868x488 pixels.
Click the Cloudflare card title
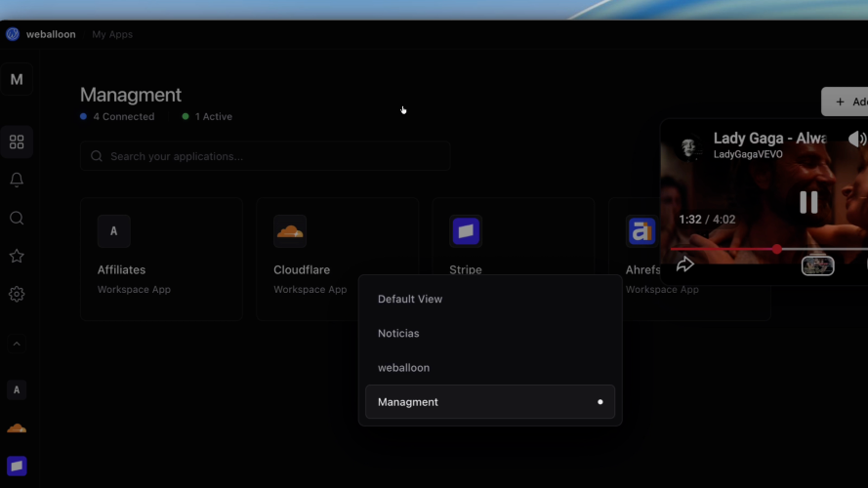point(302,270)
